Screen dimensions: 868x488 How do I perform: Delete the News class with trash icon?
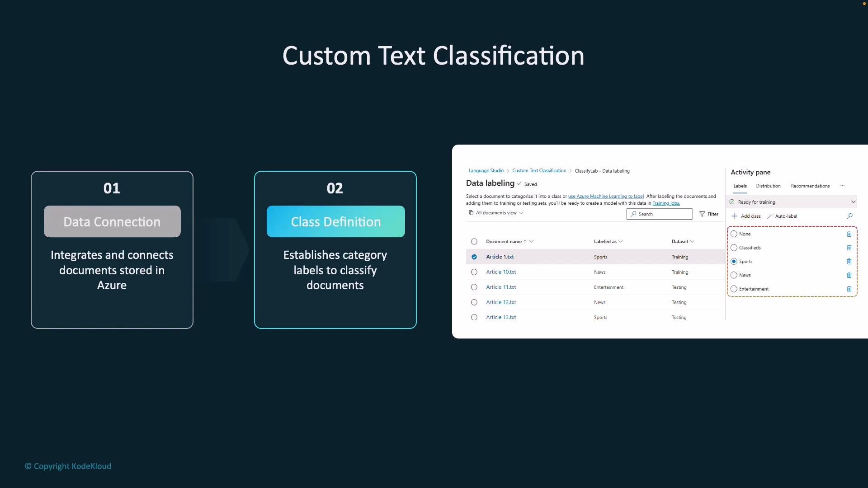(849, 275)
